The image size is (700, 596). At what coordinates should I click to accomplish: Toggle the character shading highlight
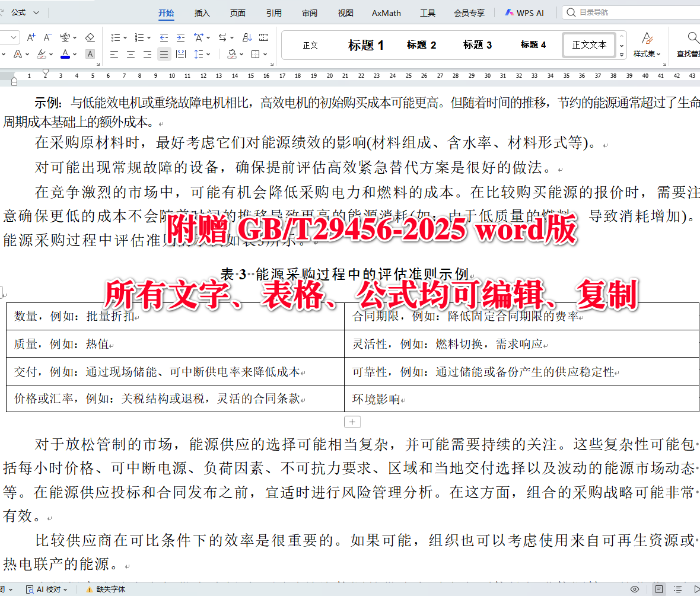tap(90, 54)
